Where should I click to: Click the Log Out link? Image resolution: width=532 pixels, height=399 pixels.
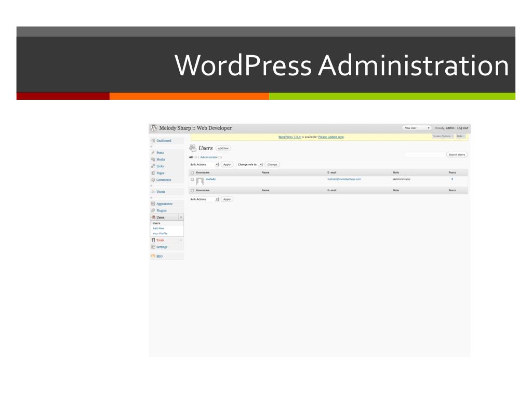pyautogui.click(x=462, y=128)
